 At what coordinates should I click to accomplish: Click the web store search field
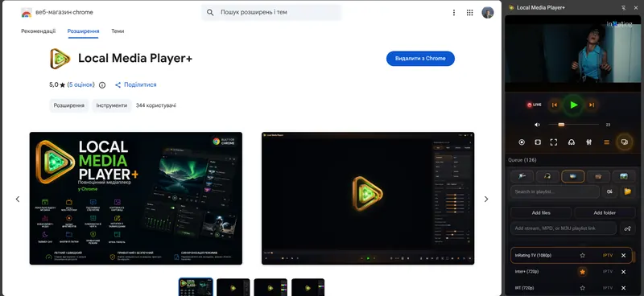271,12
